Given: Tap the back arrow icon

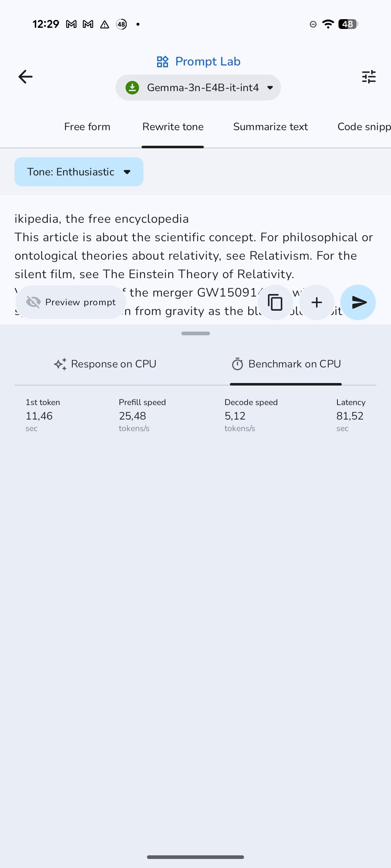Looking at the screenshot, I should [25, 77].
